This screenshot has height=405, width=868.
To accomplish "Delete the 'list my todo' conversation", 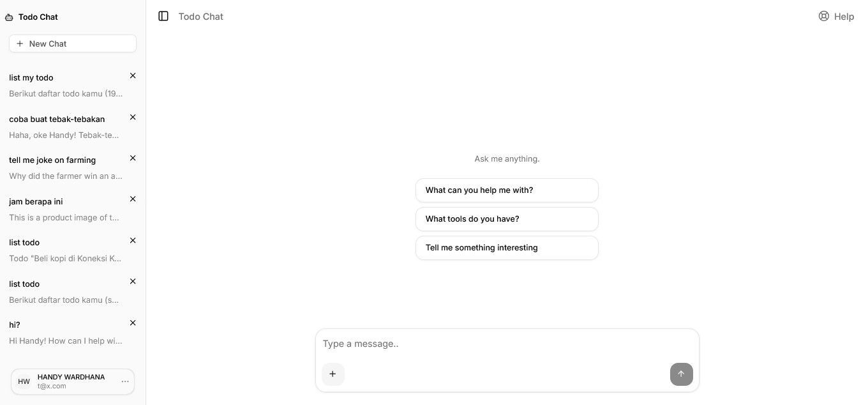I will pyautogui.click(x=133, y=75).
